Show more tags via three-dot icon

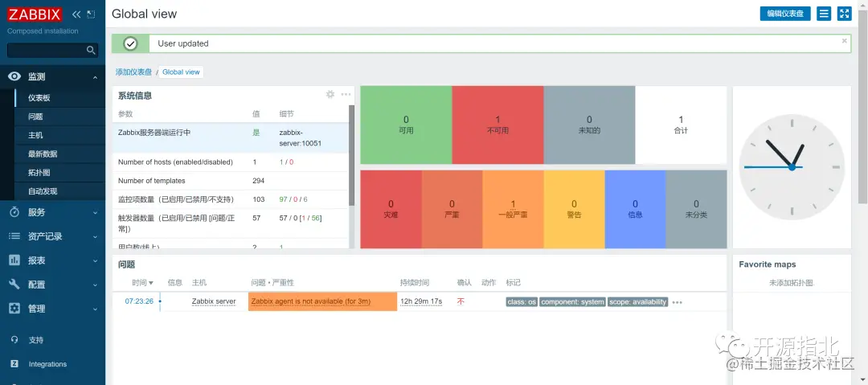tap(677, 302)
